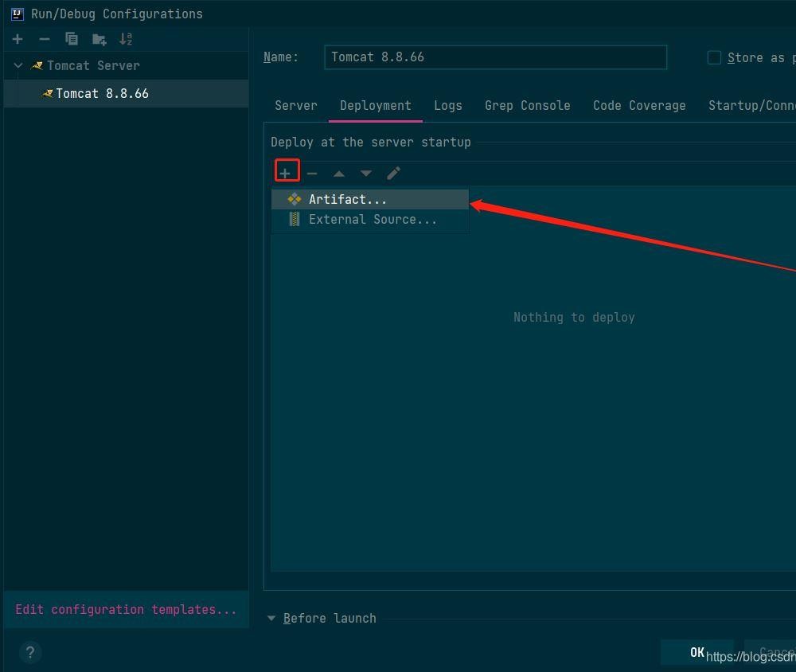796x672 pixels.
Task: Click the edit deployment pencil icon
Action: pos(393,173)
